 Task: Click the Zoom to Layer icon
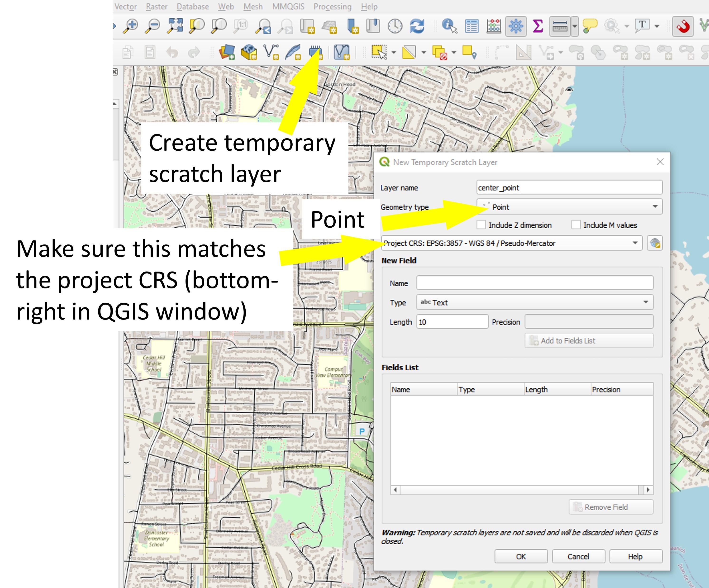coord(219,26)
